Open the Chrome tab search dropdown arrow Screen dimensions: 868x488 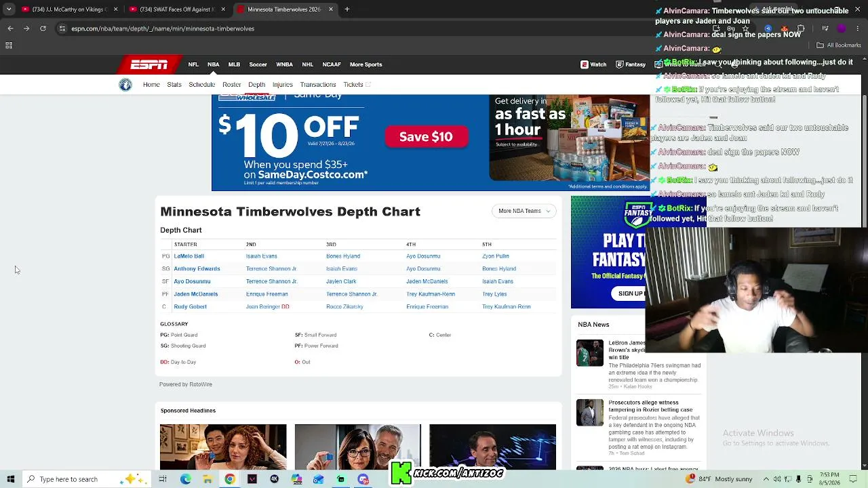click(9, 9)
